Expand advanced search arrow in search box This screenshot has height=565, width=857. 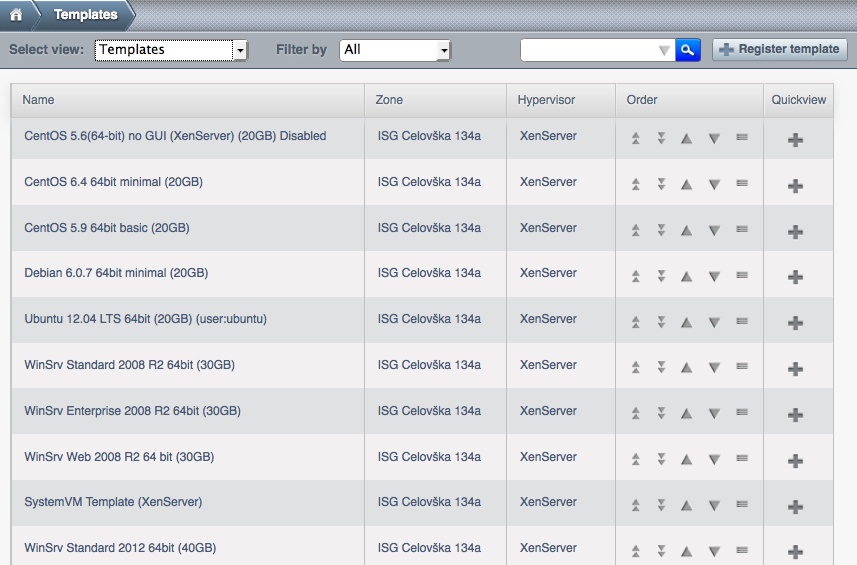[x=664, y=50]
